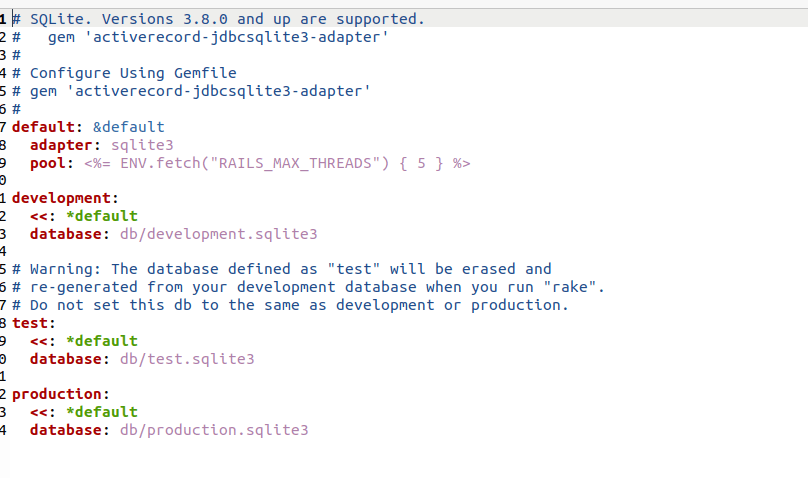Click the 'test:' section key
This screenshot has width=808, height=478.
coord(33,323)
